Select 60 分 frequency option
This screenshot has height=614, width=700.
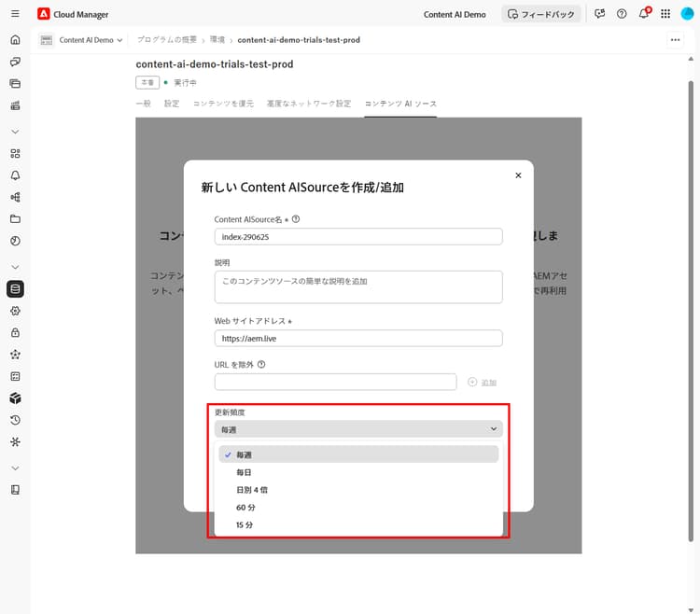click(358, 508)
